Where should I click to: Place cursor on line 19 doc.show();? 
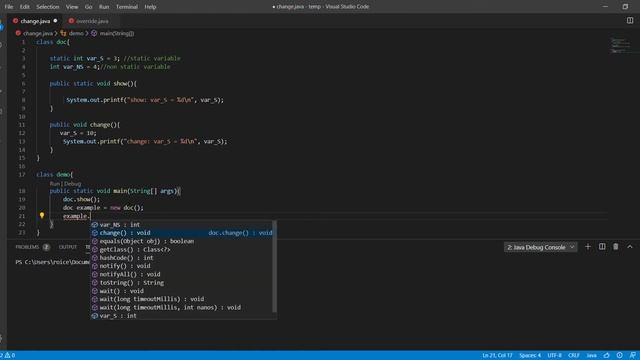[81, 199]
